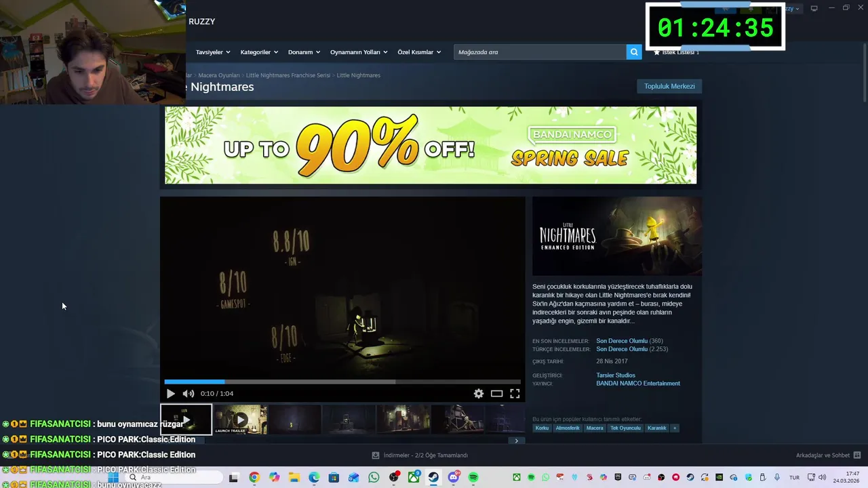This screenshot has width=868, height=488.
Task: Mute the trailer volume speaker icon
Action: click(189, 393)
